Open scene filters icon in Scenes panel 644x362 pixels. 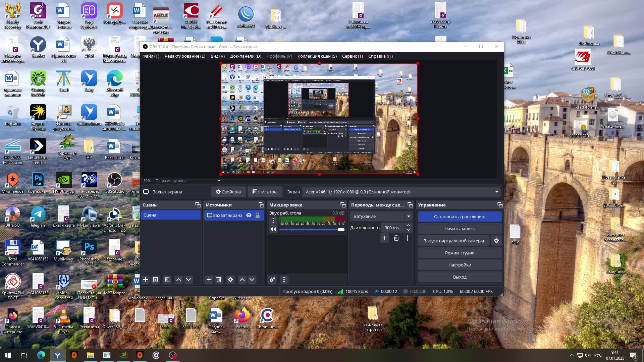point(167,280)
